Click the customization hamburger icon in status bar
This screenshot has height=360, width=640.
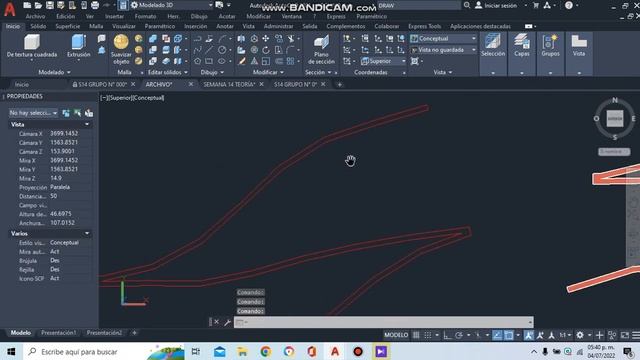[636, 335]
